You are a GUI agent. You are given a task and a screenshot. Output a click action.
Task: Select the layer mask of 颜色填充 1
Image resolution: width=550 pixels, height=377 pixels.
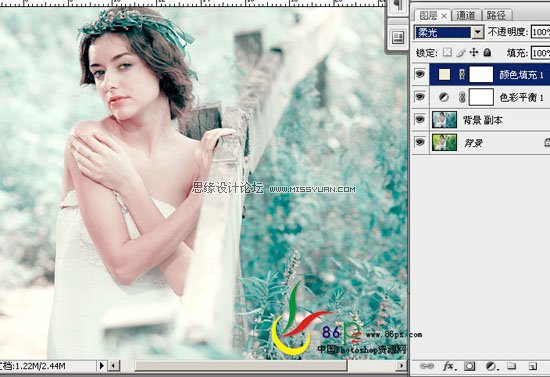pos(481,74)
